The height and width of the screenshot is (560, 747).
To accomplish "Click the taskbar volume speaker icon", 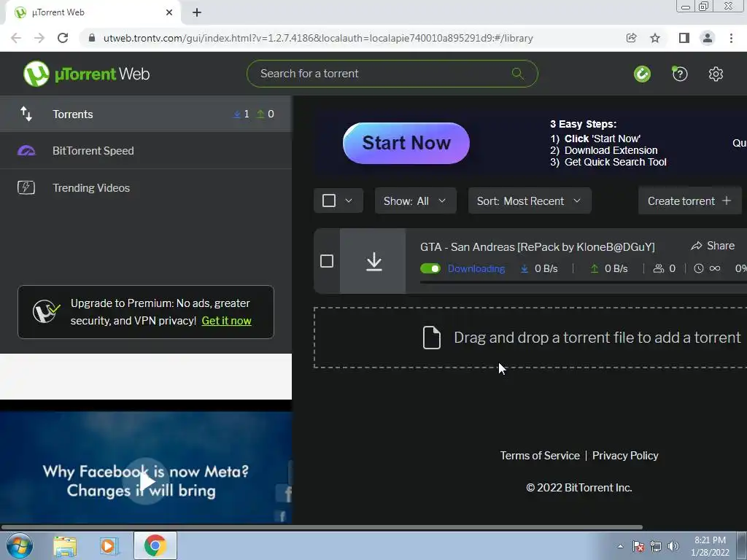I will [673, 546].
